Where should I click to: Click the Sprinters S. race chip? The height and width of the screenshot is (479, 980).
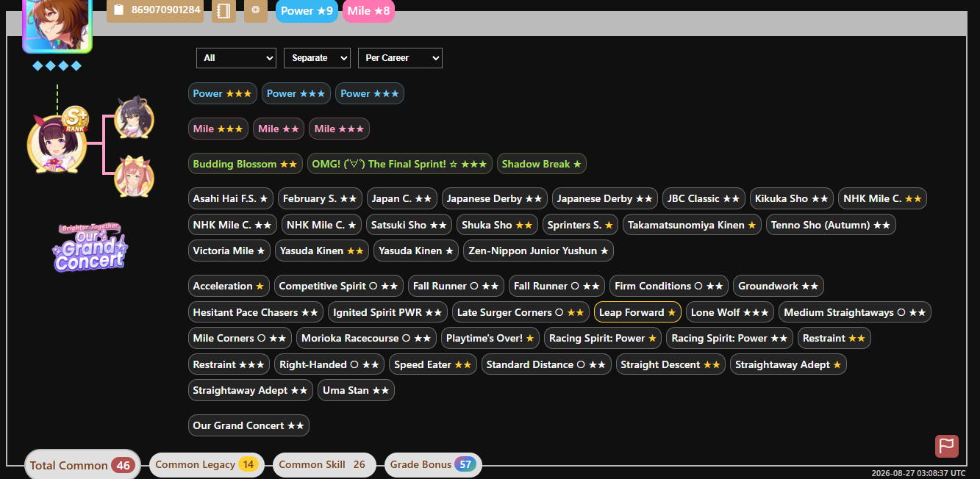[x=580, y=225]
